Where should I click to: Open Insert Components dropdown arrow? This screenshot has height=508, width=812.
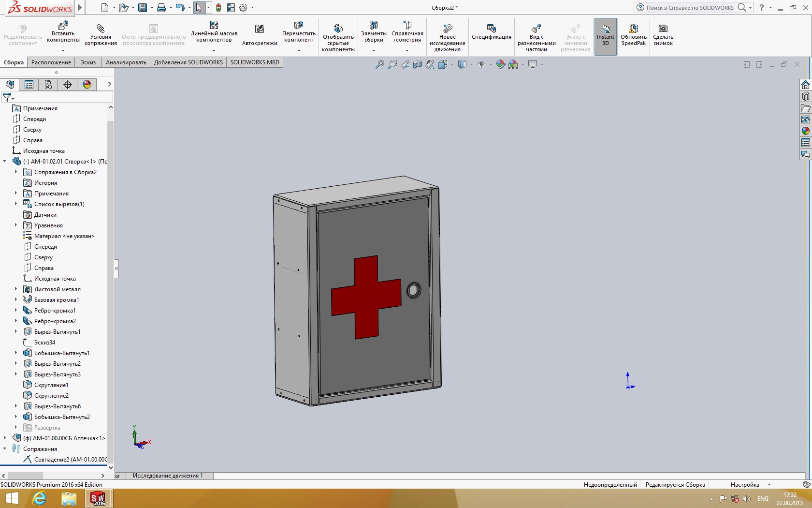[x=63, y=50]
